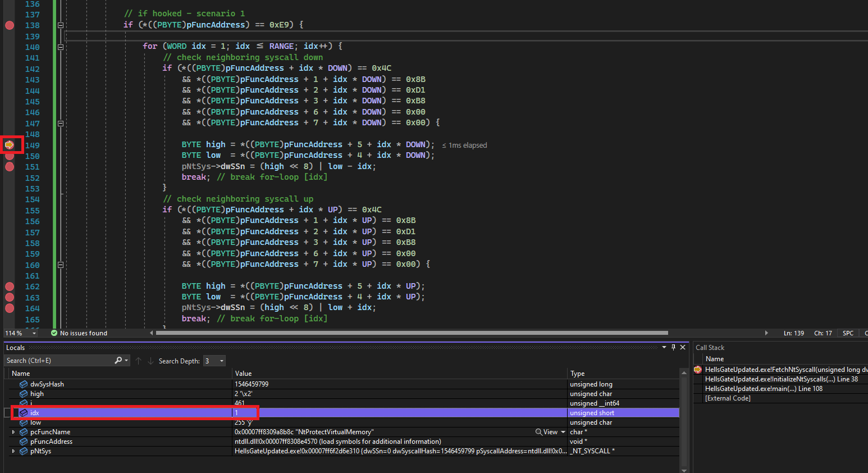868x473 pixels.
Task: Pin the Locals panel with the pushpin
Action: click(x=673, y=347)
